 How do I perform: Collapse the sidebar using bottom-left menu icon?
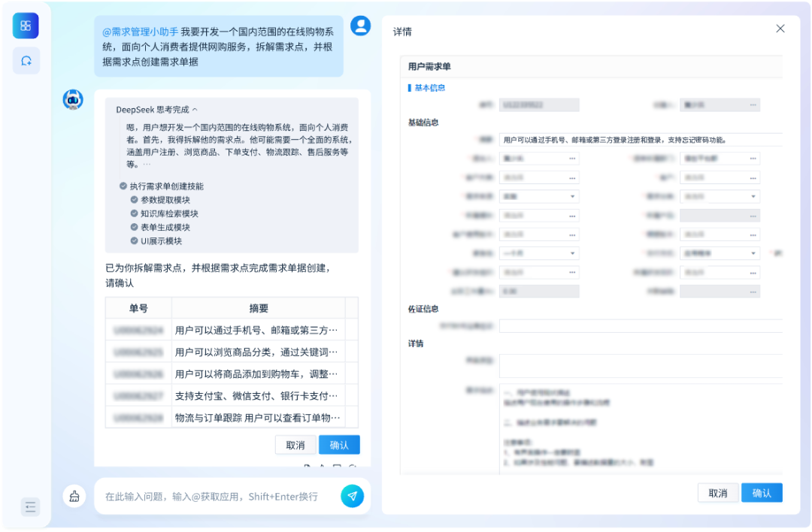(30, 507)
